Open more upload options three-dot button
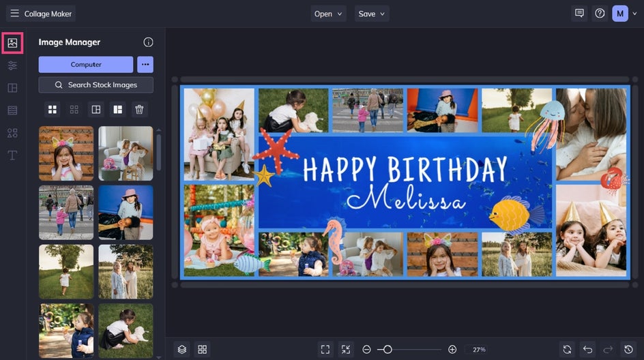This screenshot has width=644, height=360. (x=145, y=65)
